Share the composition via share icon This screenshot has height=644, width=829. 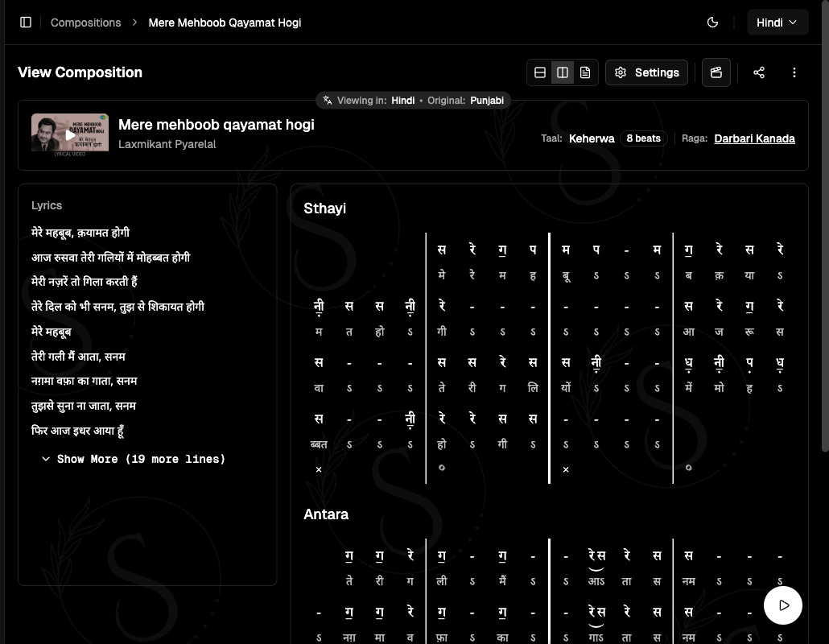click(758, 72)
